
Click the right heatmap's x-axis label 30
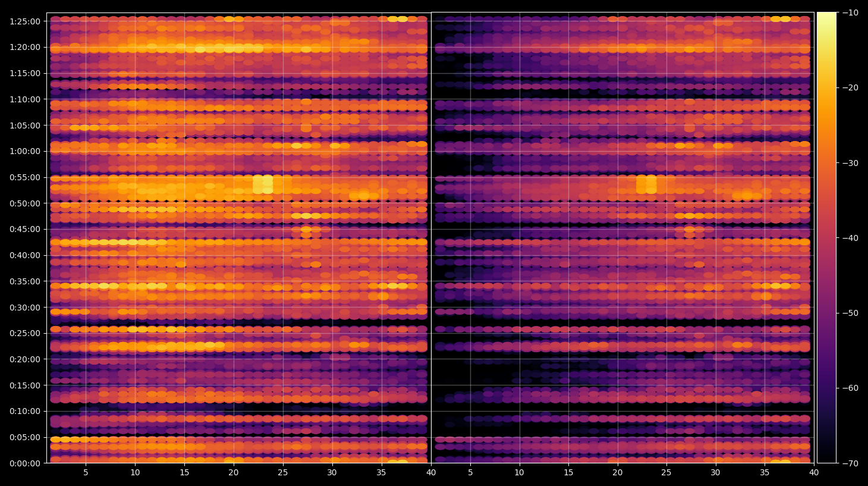[x=715, y=473]
